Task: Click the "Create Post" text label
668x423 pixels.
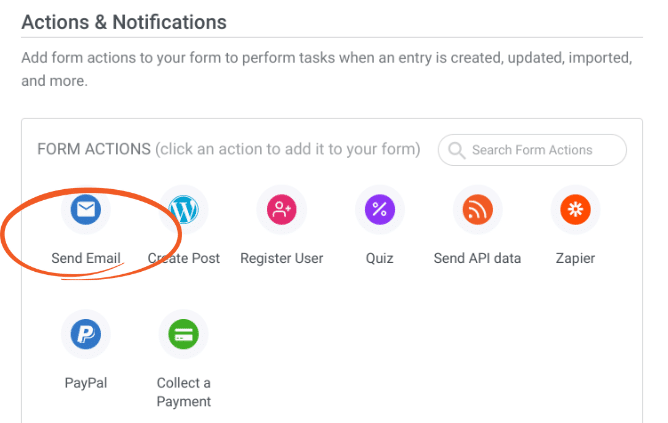Action: coord(184,258)
